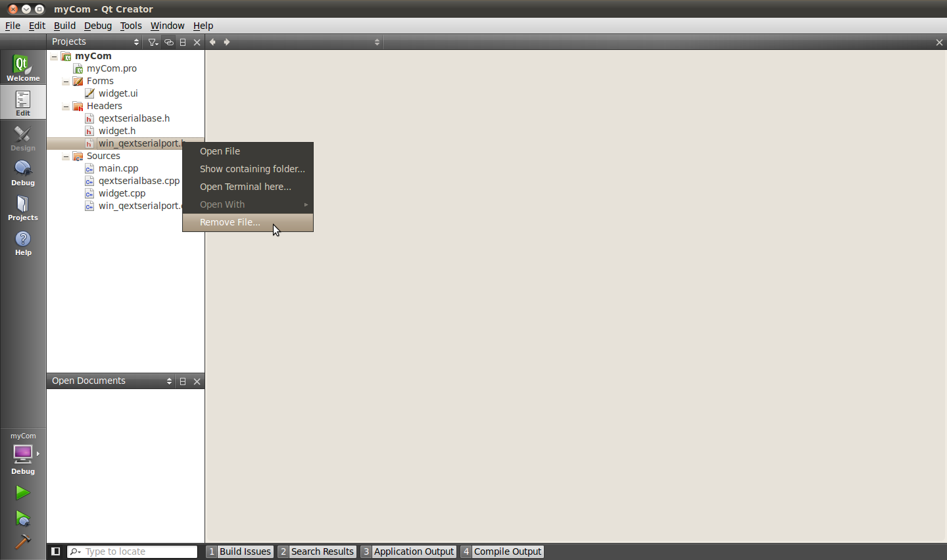Close the current editor document
947x560 pixels.
[939, 42]
